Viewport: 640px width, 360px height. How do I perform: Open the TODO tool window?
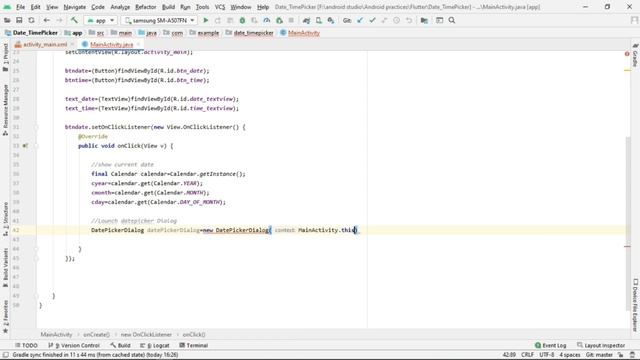[26, 345]
